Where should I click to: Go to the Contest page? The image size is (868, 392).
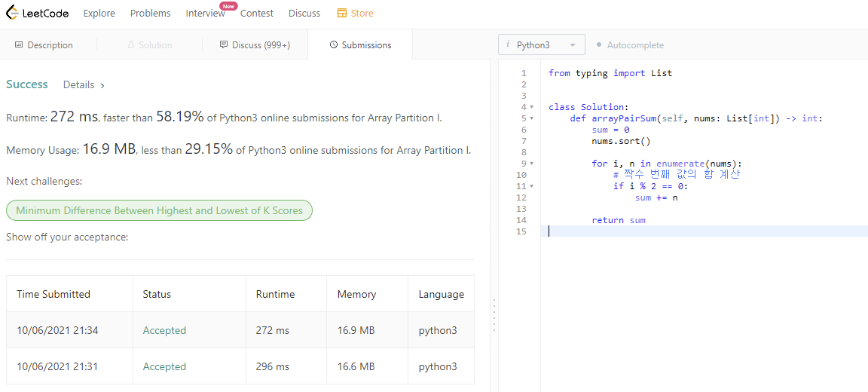(x=257, y=14)
